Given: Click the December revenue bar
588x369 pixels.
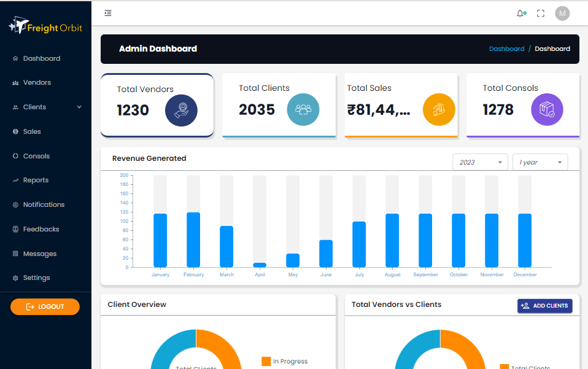Looking at the screenshot, I should (525, 241).
